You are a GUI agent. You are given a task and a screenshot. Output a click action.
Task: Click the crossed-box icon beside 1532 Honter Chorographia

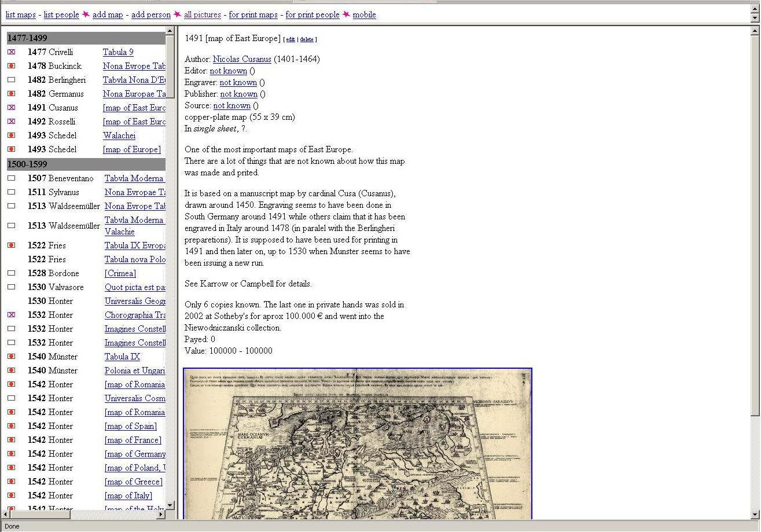tap(11, 315)
